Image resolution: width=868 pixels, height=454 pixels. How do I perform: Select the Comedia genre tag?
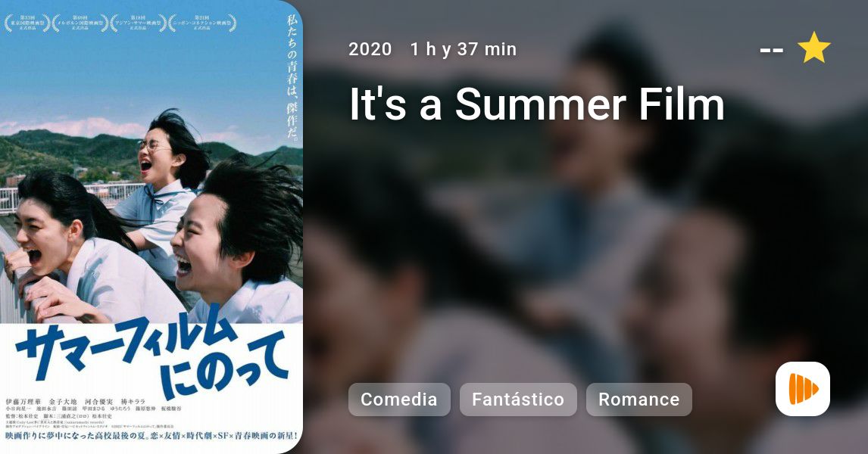point(399,400)
